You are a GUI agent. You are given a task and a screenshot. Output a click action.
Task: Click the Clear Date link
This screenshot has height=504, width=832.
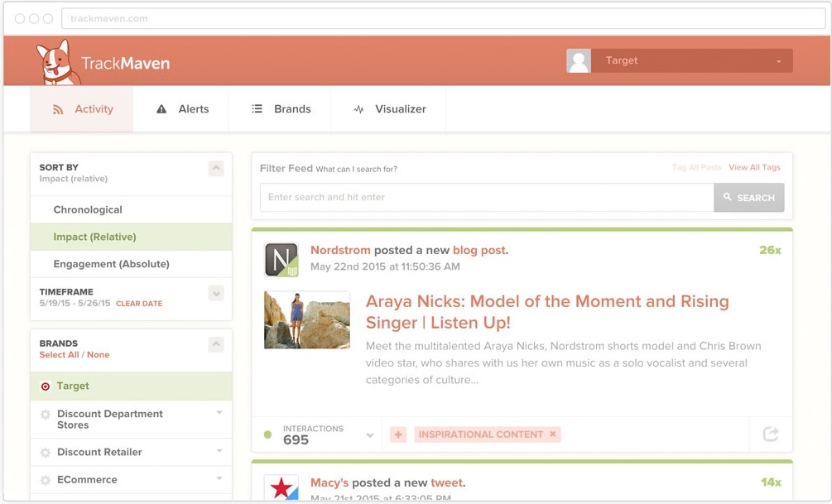pos(139,304)
